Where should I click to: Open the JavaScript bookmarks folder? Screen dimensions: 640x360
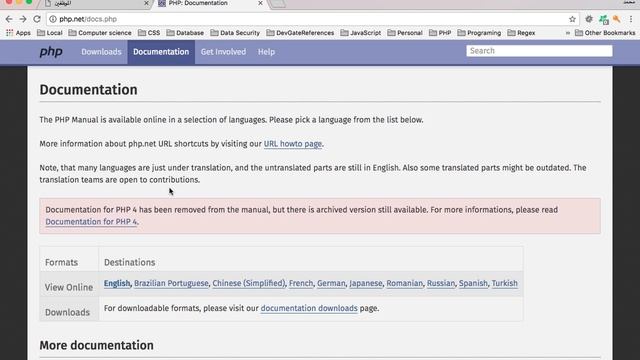[361, 33]
